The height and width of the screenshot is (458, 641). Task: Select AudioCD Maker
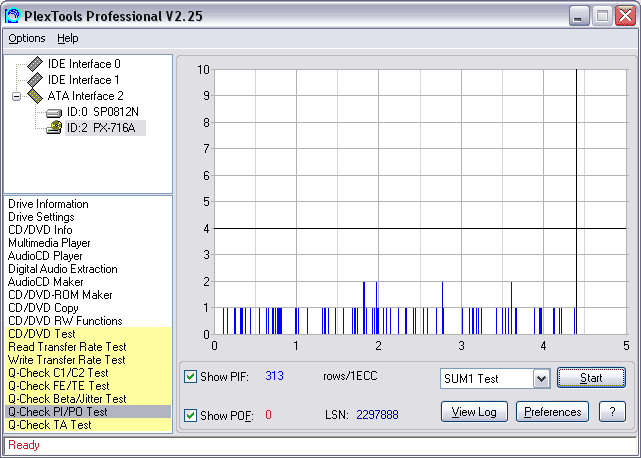click(45, 282)
